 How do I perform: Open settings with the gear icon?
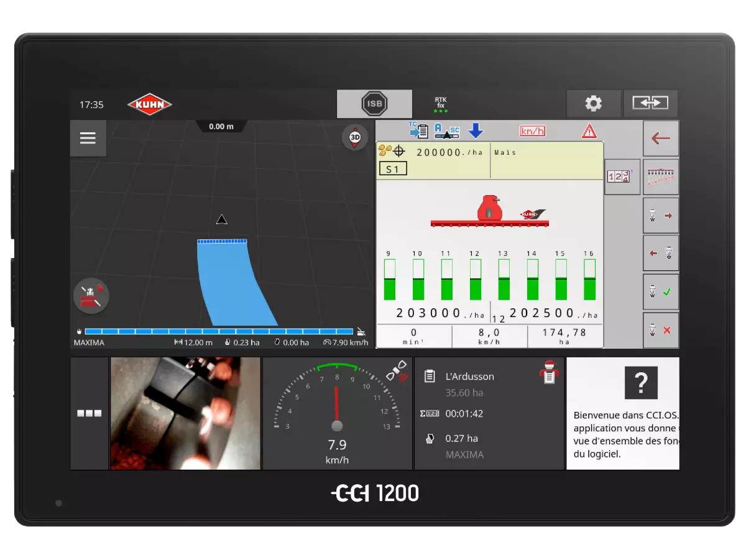(593, 104)
